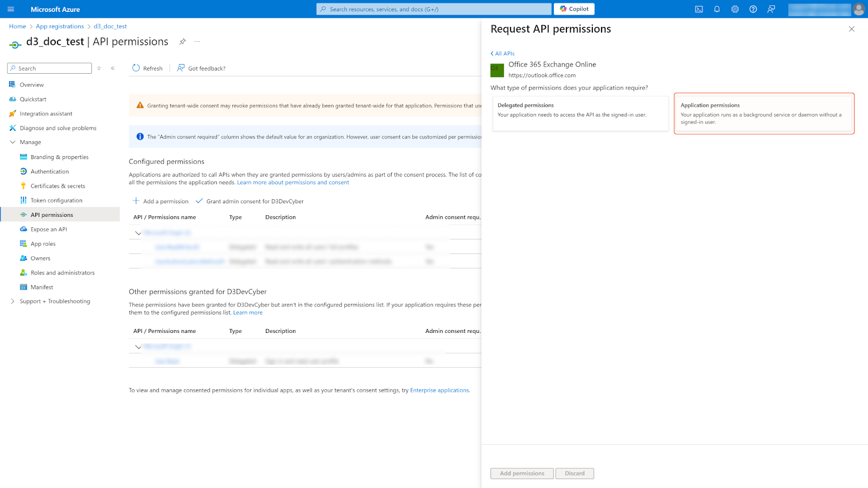The width and height of the screenshot is (868, 488).
Task: Click the Discard button
Action: click(x=575, y=473)
